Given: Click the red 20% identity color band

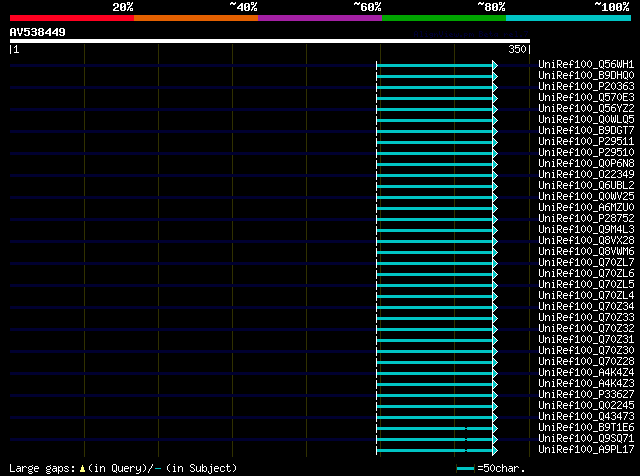Looking at the screenshot, I should pos(72,18).
